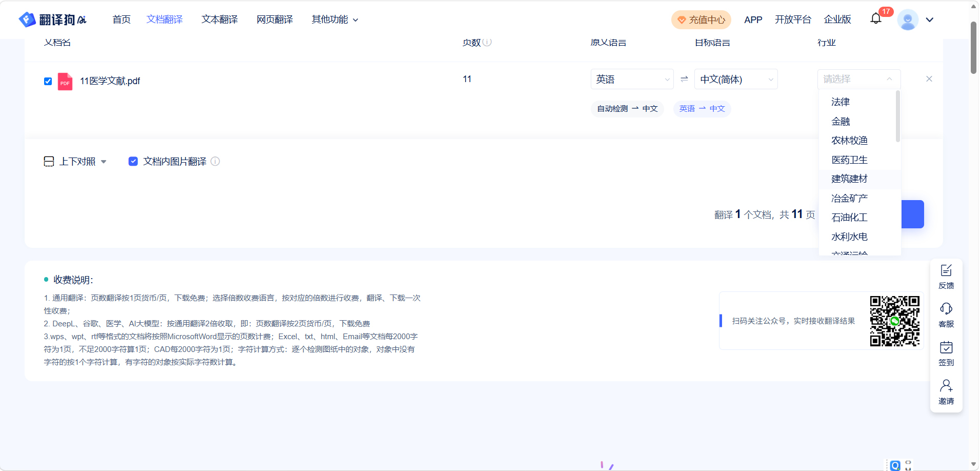Open the 反馈 feedback panel

click(x=946, y=277)
